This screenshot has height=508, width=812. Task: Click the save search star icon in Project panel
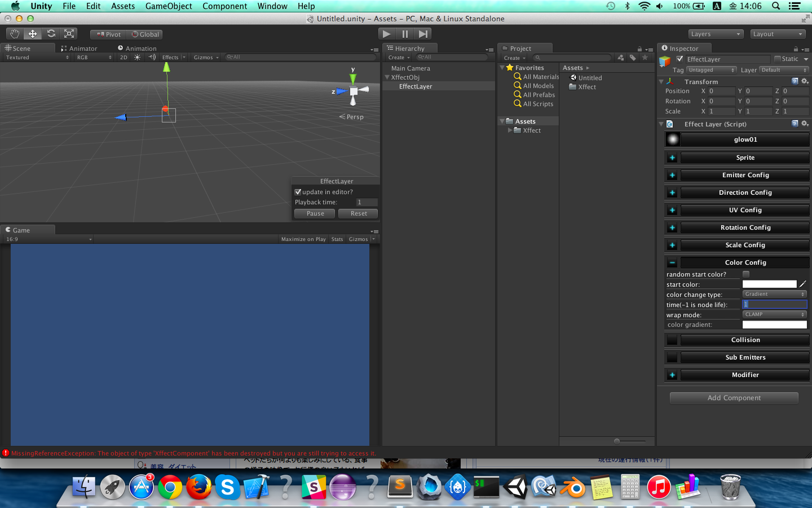(x=645, y=58)
